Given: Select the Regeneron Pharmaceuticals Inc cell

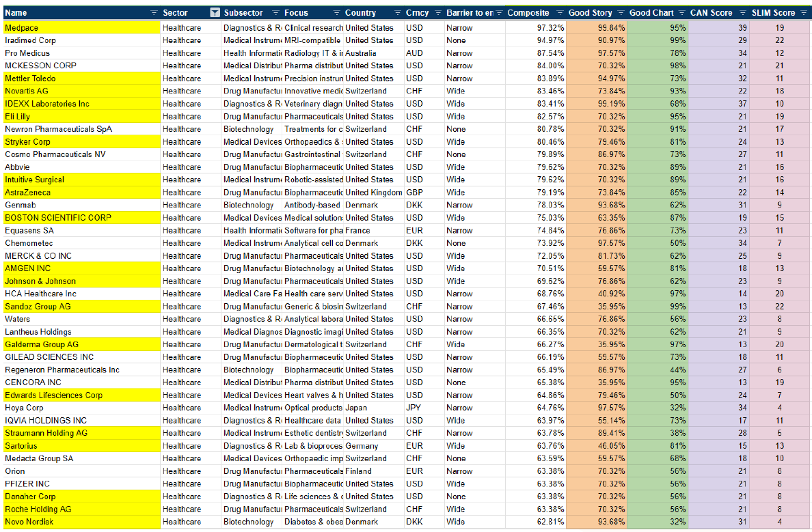Looking at the screenshot, I should (82, 370).
